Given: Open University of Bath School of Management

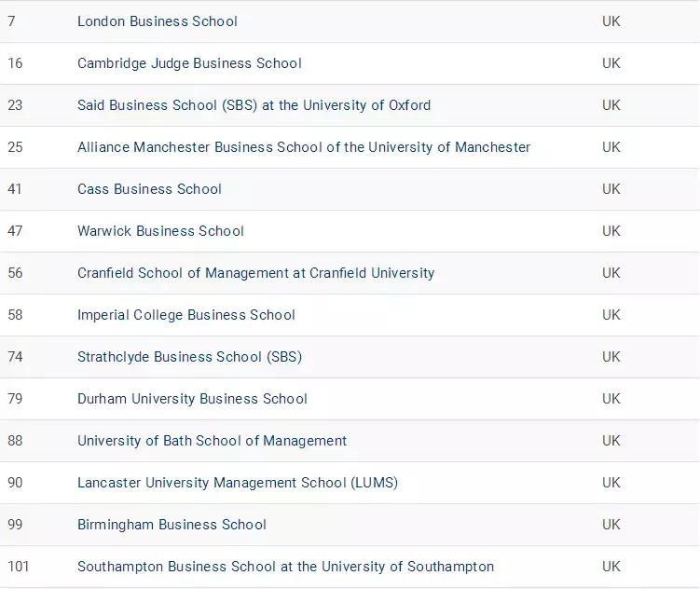Looking at the screenshot, I should (212, 441).
